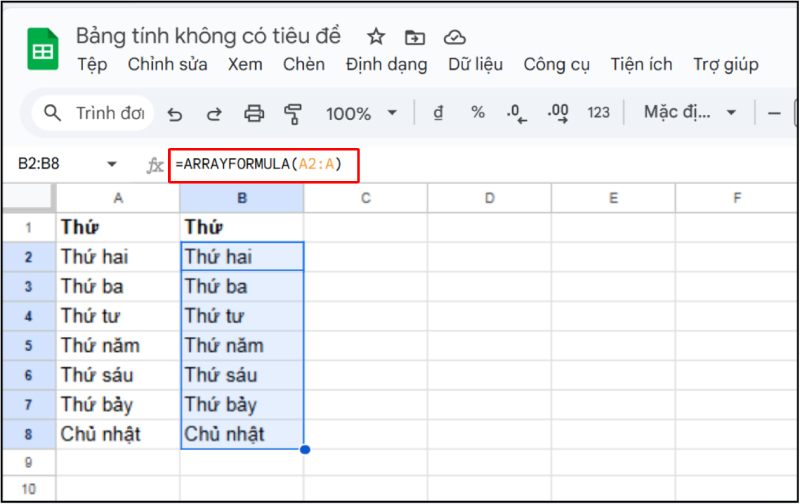Format as percent
The width and height of the screenshot is (800, 504).
(478, 112)
